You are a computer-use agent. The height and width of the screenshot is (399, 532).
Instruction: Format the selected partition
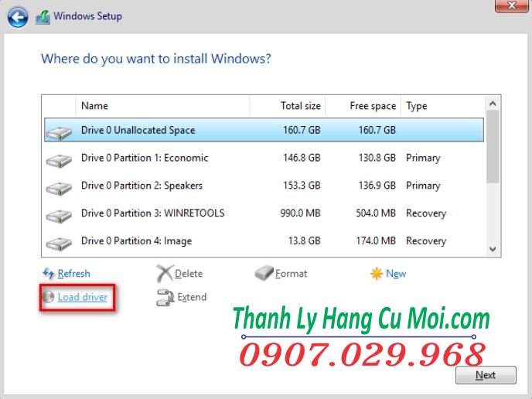point(291,274)
